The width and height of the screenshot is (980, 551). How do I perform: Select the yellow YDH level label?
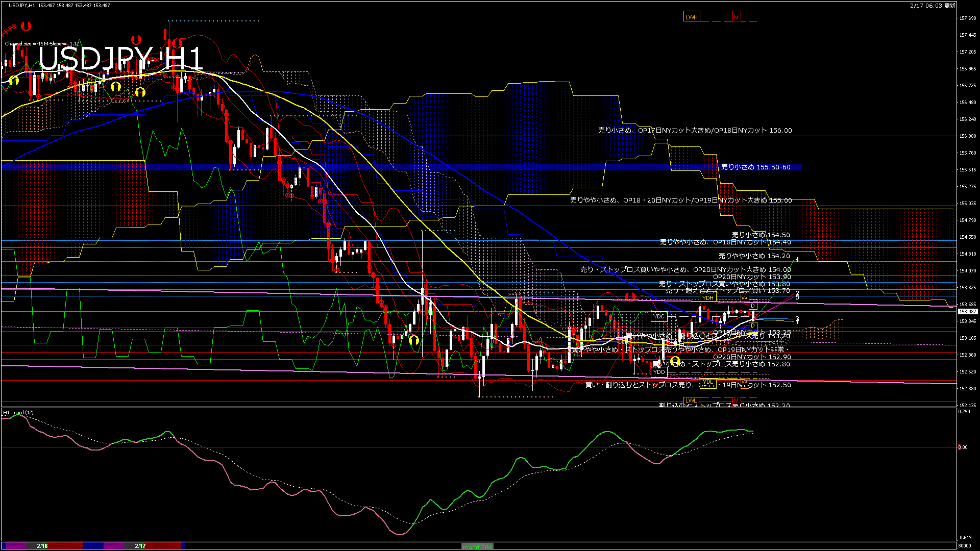[707, 298]
